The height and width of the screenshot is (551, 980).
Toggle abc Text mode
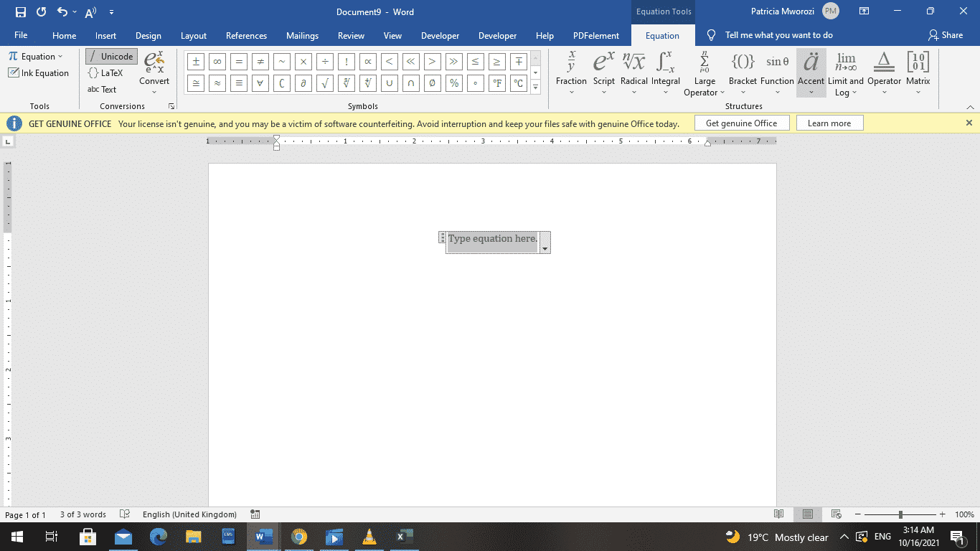[104, 89]
